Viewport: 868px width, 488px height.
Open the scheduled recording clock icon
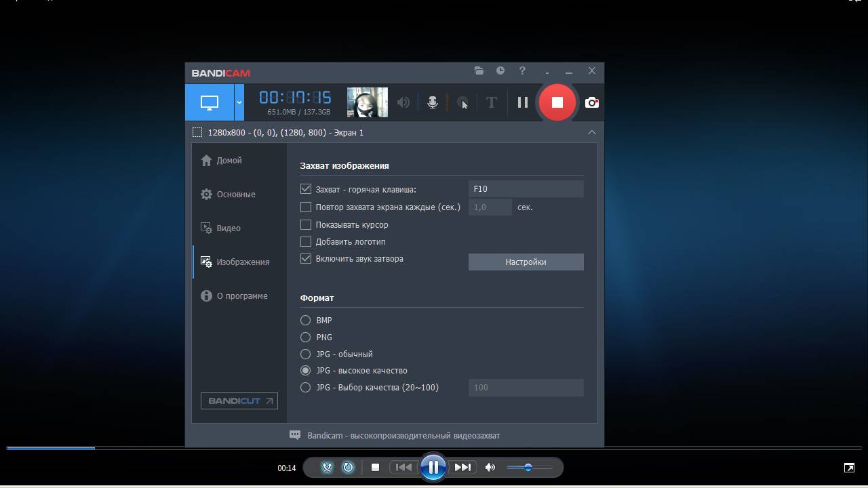click(x=500, y=70)
